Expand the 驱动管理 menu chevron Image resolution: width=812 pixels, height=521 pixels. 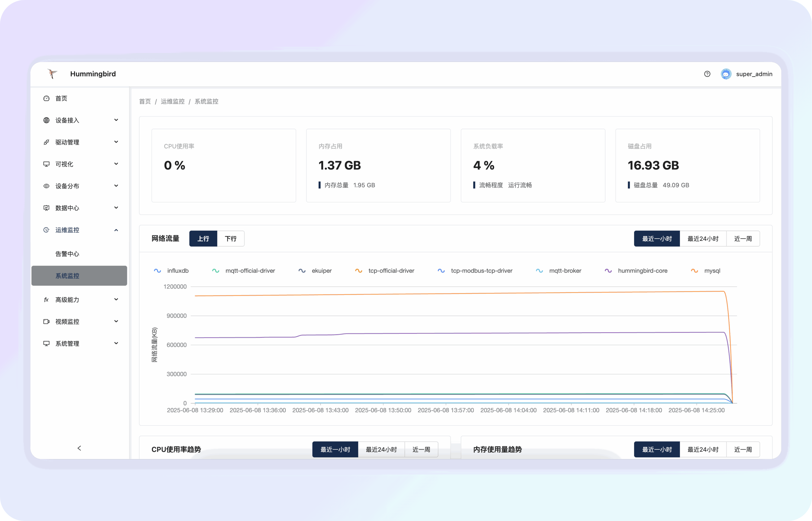tap(116, 142)
